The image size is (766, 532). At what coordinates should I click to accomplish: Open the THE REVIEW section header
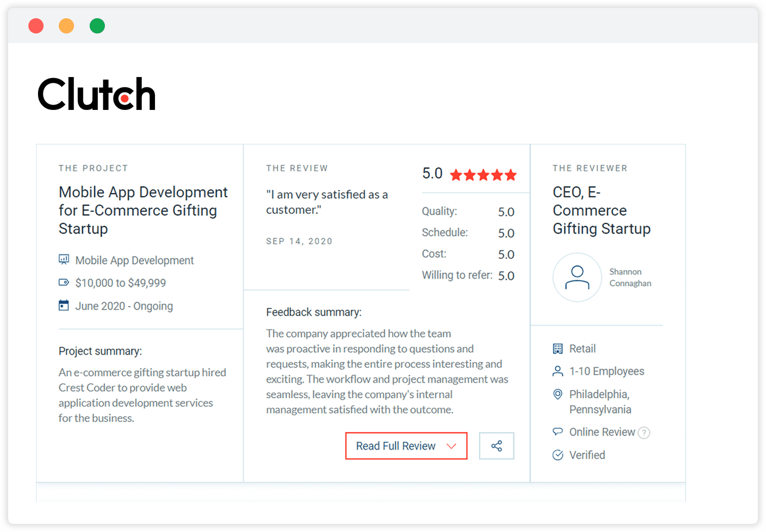pyautogui.click(x=297, y=168)
